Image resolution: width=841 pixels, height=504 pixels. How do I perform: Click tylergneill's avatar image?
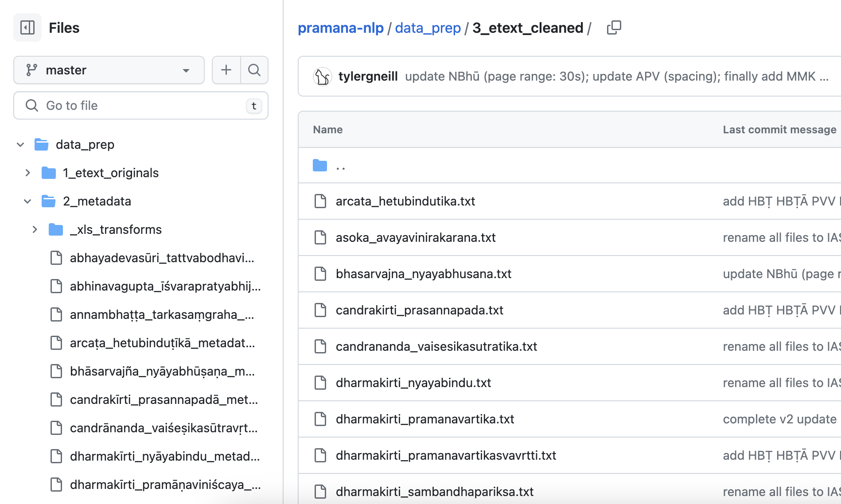[322, 76]
